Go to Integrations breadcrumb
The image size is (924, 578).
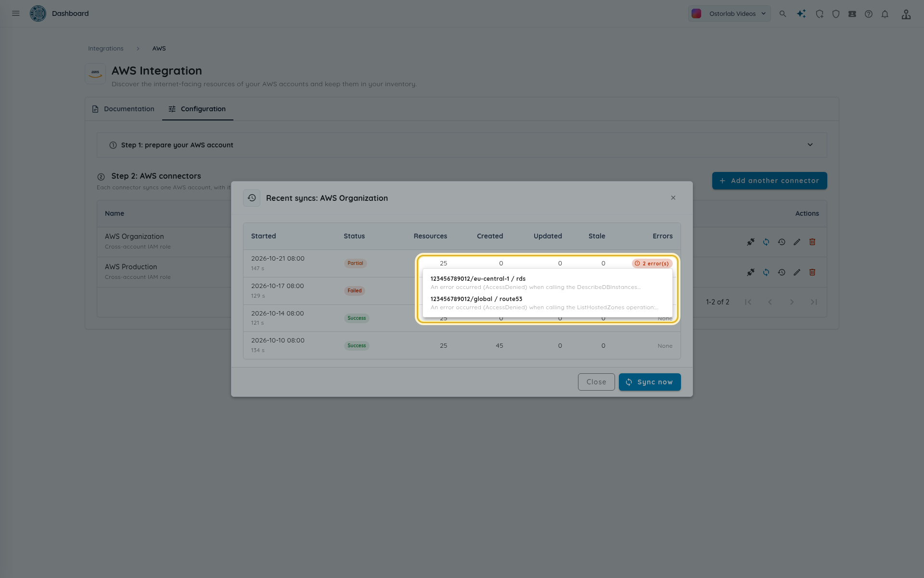point(106,49)
